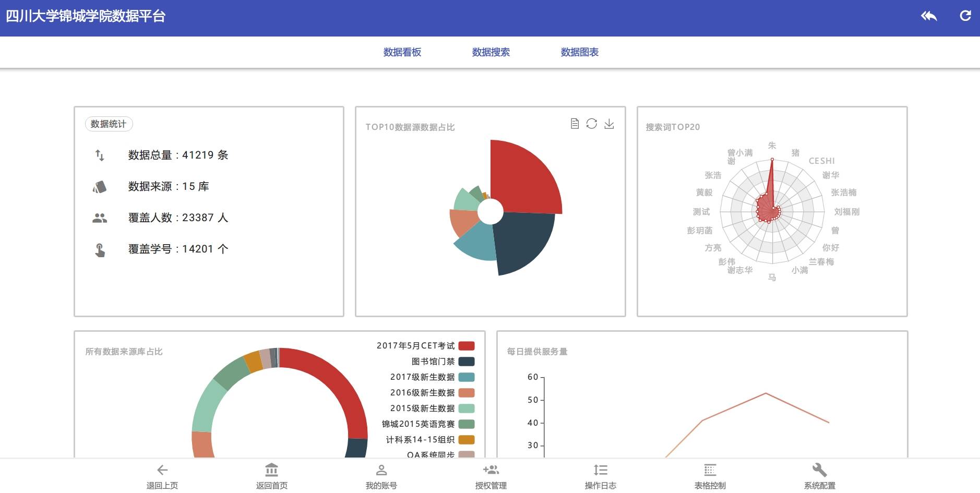
Task: Click the CESHI label on radar chart
Action: (x=822, y=161)
